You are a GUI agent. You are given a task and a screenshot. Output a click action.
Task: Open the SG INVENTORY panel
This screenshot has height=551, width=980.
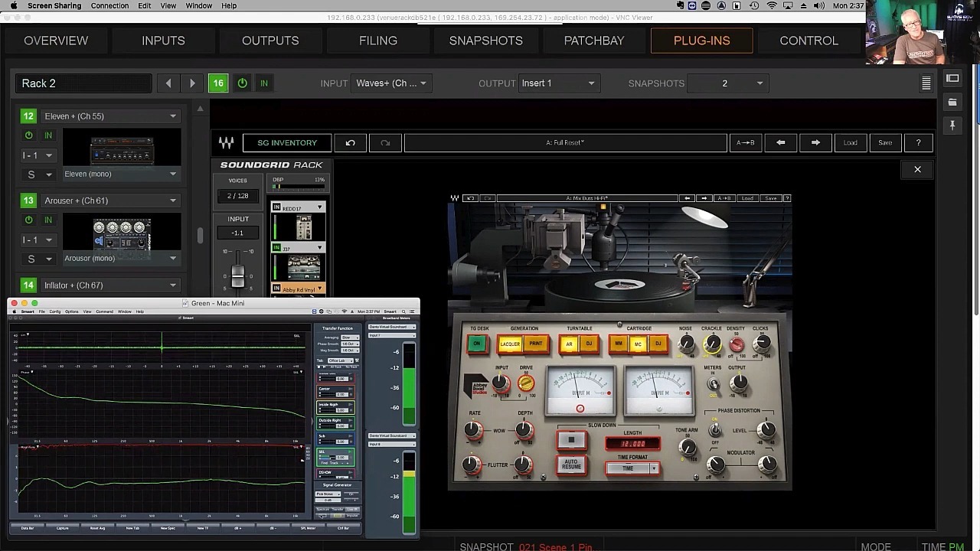tap(287, 143)
